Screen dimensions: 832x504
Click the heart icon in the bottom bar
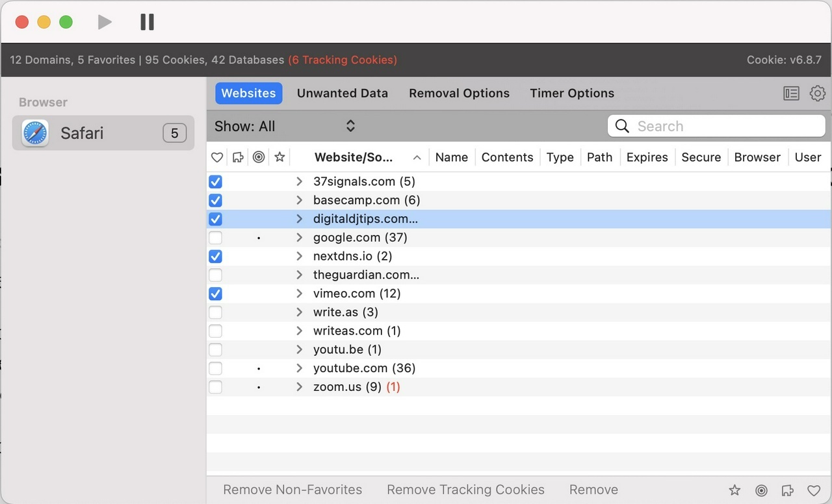point(813,490)
